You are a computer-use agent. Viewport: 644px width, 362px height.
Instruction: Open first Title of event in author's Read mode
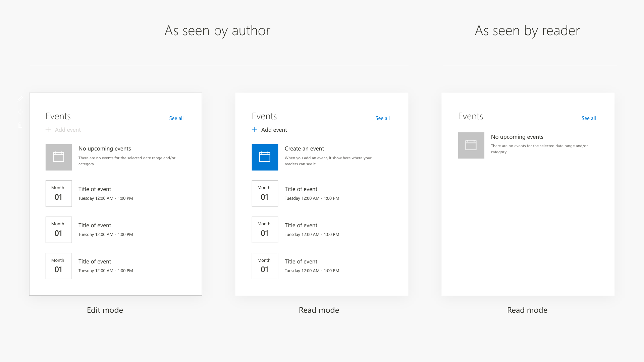pyautogui.click(x=301, y=189)
